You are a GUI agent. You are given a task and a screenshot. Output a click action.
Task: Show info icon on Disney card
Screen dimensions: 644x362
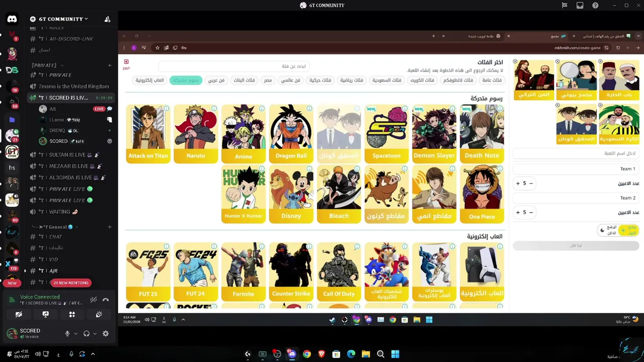tap(309, 169)
